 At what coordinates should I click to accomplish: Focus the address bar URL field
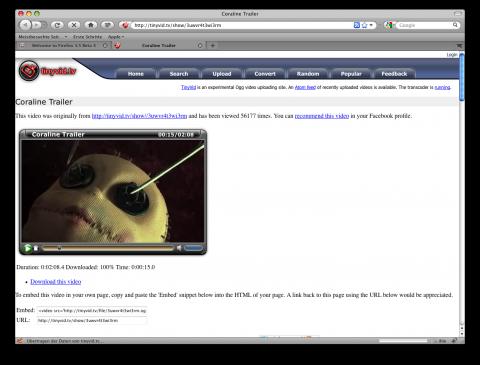(x=243, y=25)
